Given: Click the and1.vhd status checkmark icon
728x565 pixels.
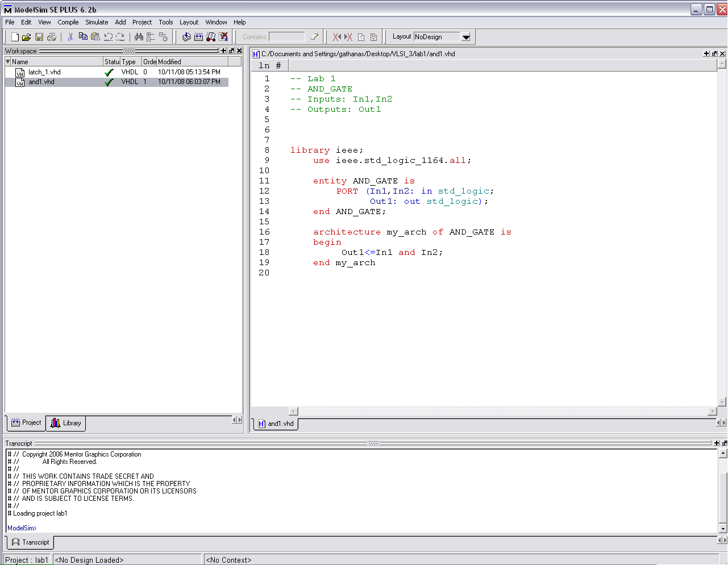Looking at the screenshot, I should [x=109, y=82].
